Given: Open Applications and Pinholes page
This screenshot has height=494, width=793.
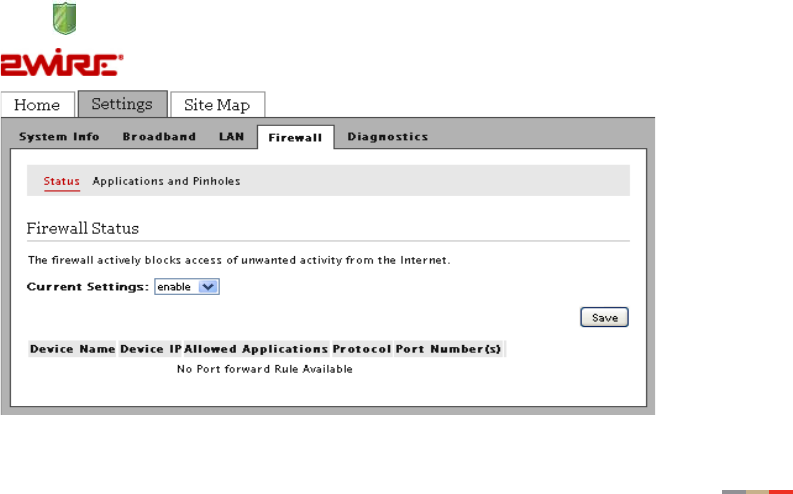Looking at the screenshot, I should point(166,181).
